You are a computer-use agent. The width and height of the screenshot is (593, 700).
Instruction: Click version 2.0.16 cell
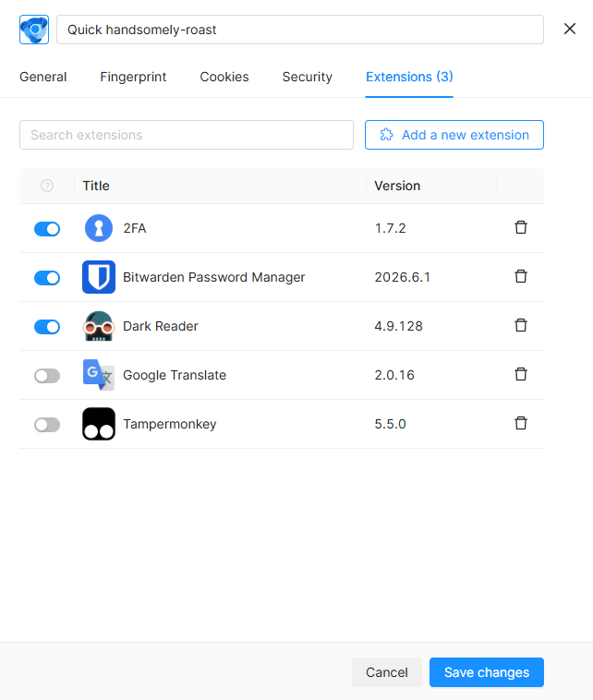[x=394, y=375]
